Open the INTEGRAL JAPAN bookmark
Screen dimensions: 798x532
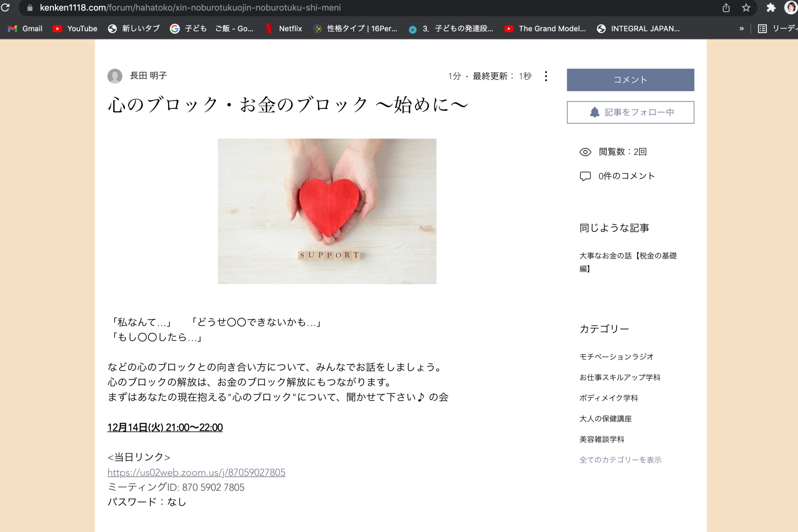pyautogui.click(x=638, y=29)
